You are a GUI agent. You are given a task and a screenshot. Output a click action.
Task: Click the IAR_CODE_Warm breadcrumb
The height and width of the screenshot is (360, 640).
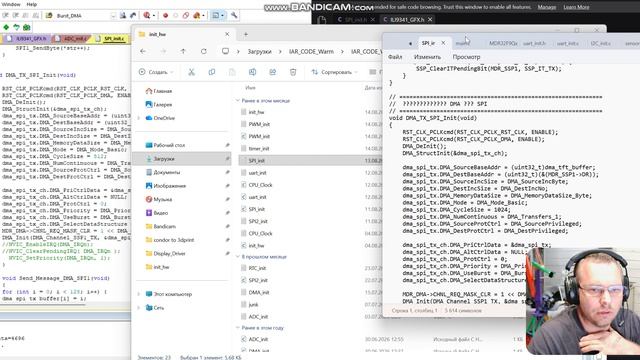(x=311, y=52)
